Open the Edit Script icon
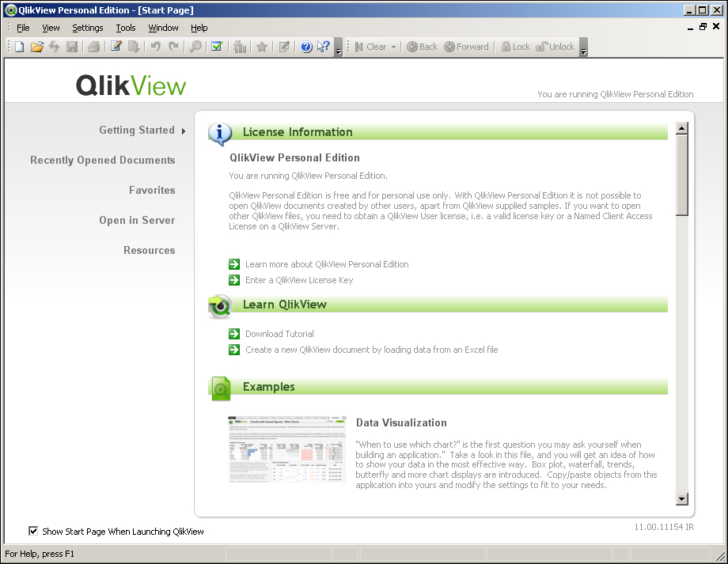The height and width of the screenshot is (564, 728). pyautogui.click(x=114, y=46)
